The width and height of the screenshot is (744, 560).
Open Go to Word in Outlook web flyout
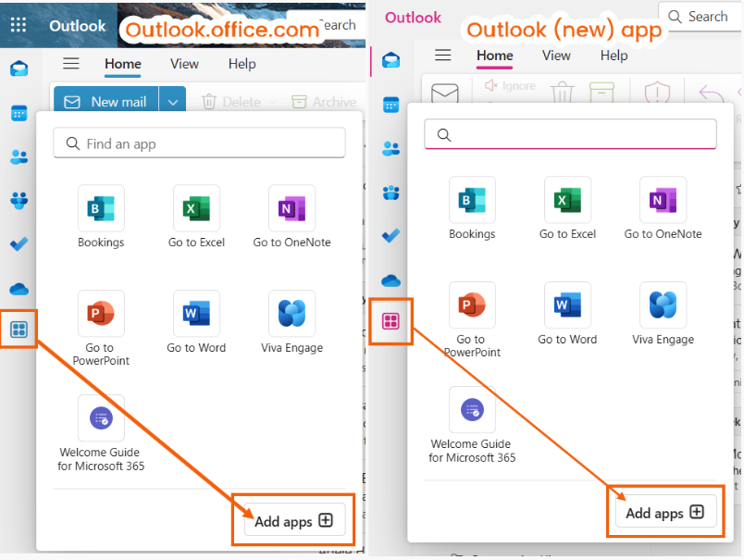tap(196, 322)
